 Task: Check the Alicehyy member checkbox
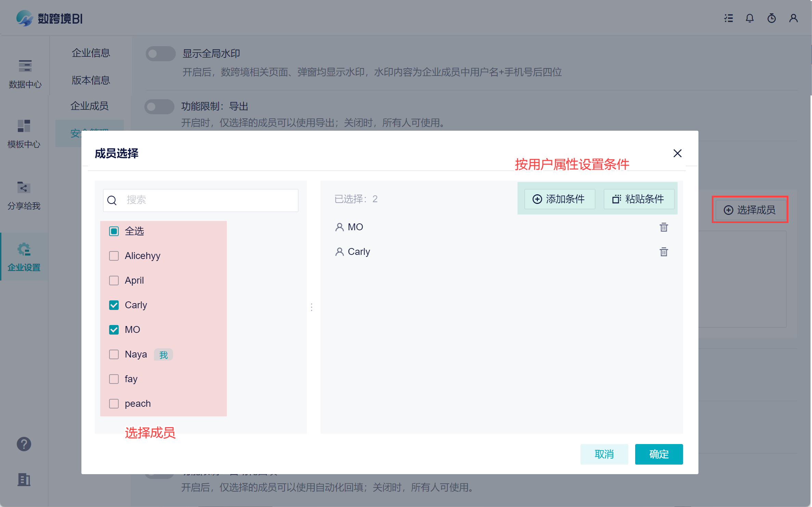(x=114, y=256)
